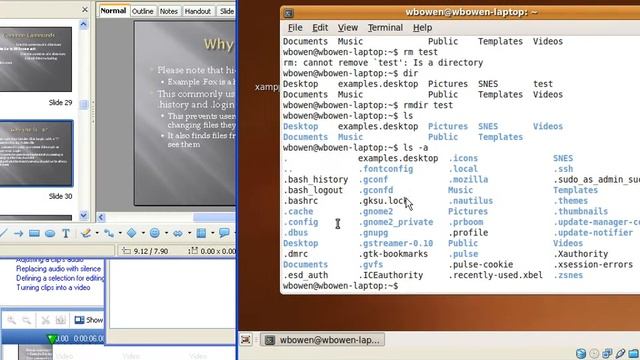Select the Slide 29 thumbnail

[36, 59]
